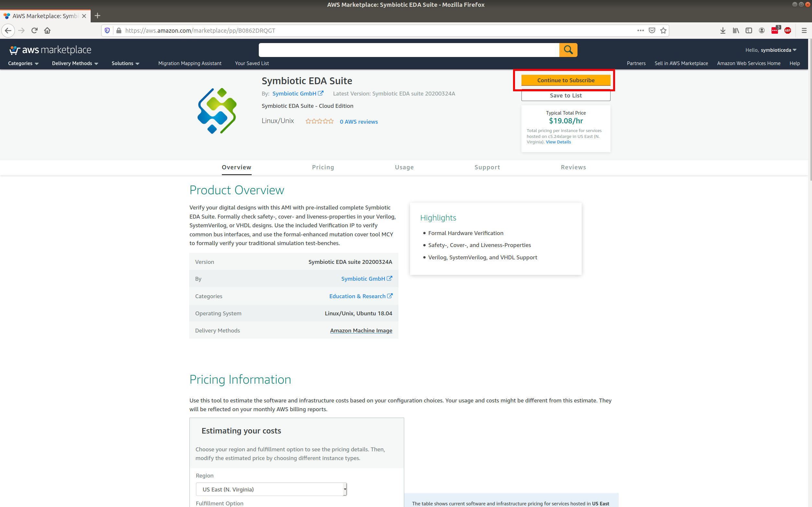Image resolution: width=812 pixels, height=507 pixels.
Task: Open the Firefox downloads arrow icon
Action: tap(723, 30)
